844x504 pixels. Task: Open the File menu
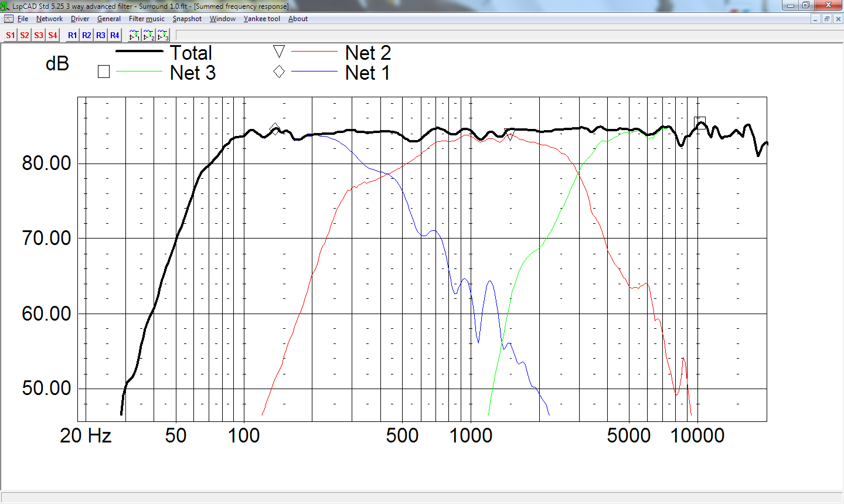tap(23, 19)
